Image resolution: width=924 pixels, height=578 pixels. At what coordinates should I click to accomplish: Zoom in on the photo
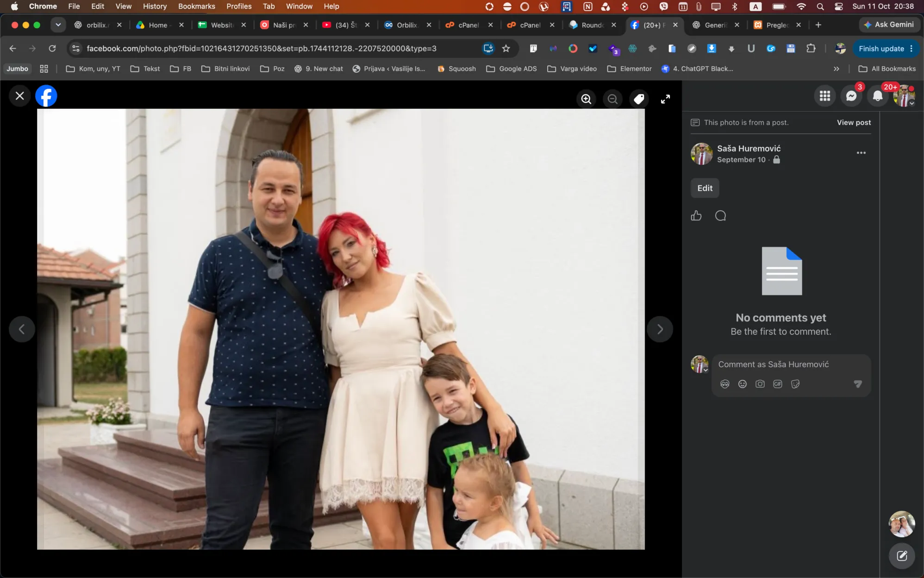586,99
